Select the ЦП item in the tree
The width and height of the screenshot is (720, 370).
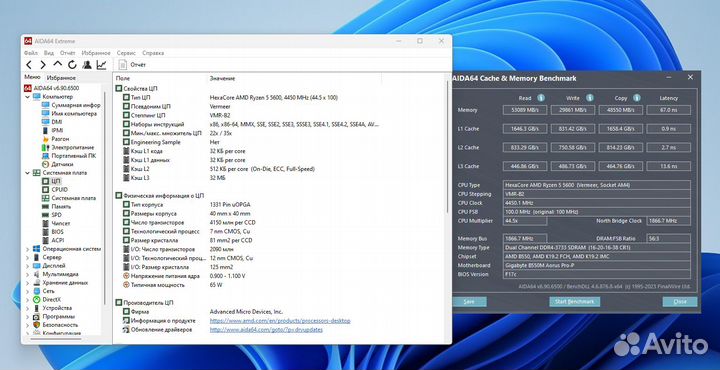pyautogui.click(x=51, y=181)
